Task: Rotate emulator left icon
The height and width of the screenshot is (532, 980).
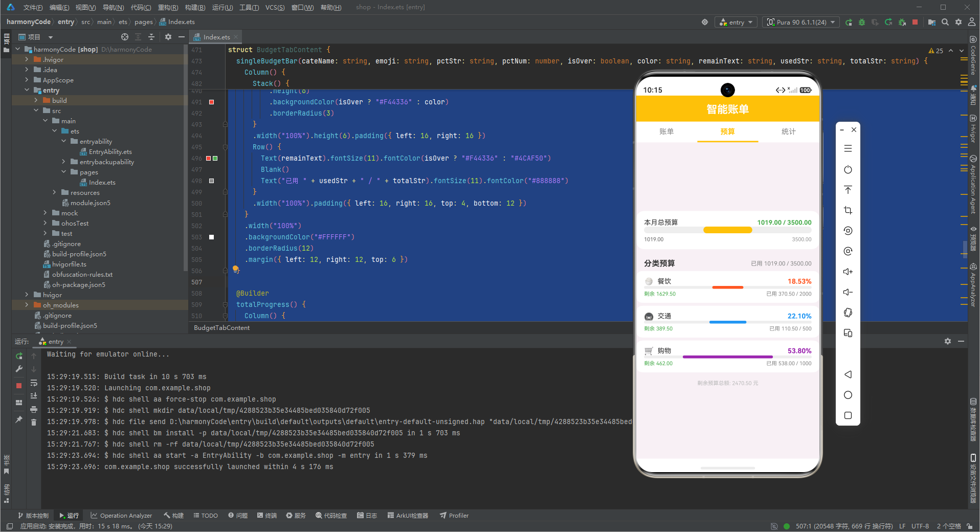Action: 848,231
